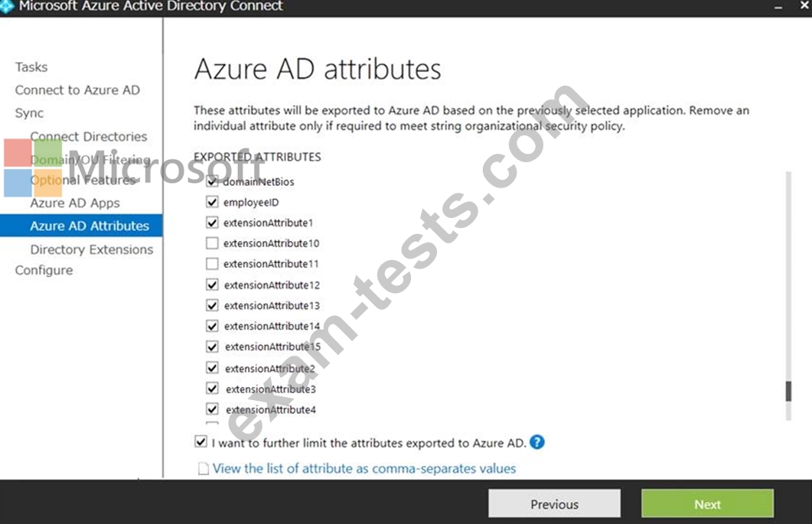Check the extensionAttribute10 checkbox
Image resolution: width=812 pixels, height=524 pixels.
coord(212,242)
